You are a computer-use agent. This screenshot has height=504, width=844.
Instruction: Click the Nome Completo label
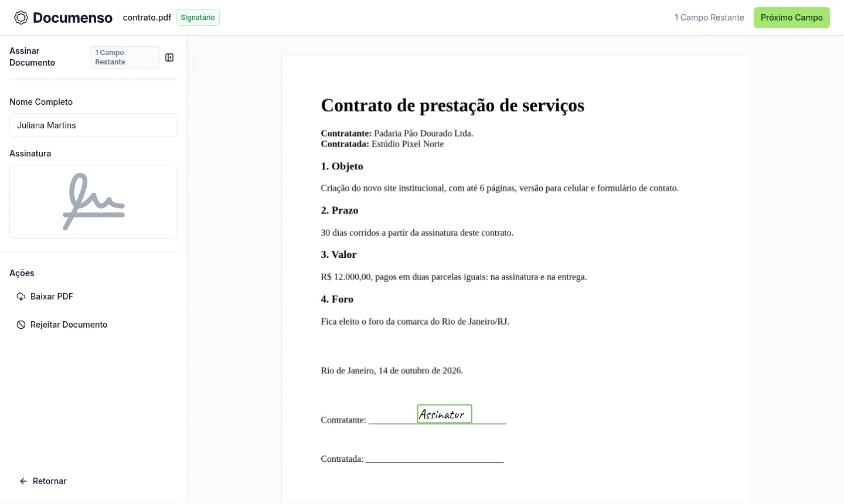click(41, 102)
